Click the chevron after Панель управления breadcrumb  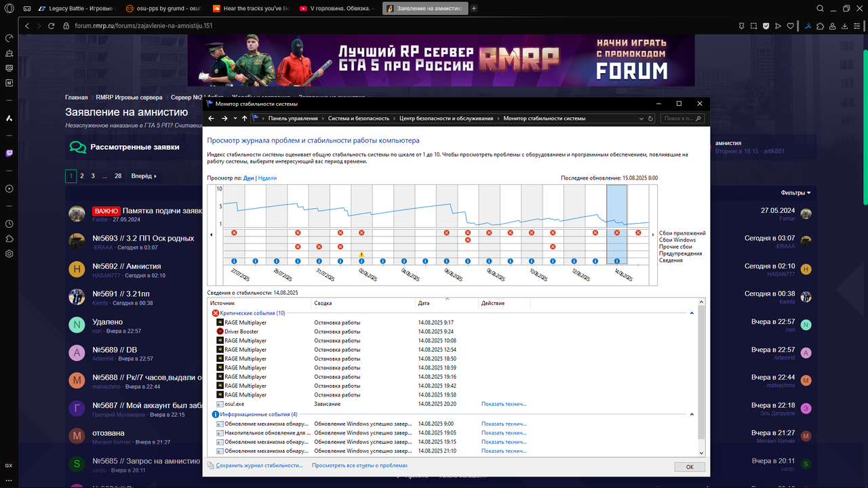pos(323,118)
